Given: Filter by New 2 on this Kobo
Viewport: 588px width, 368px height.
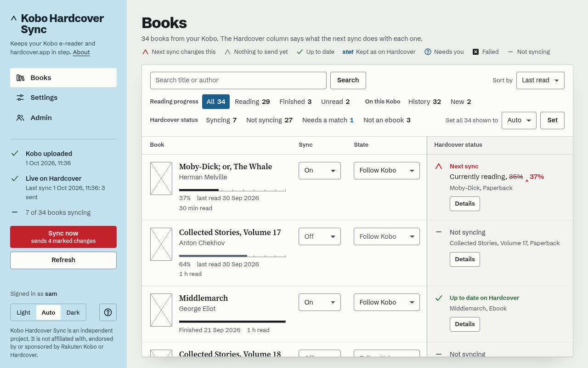Looking at the screenshot, I should pyautogui.click(x=461, y=102).
